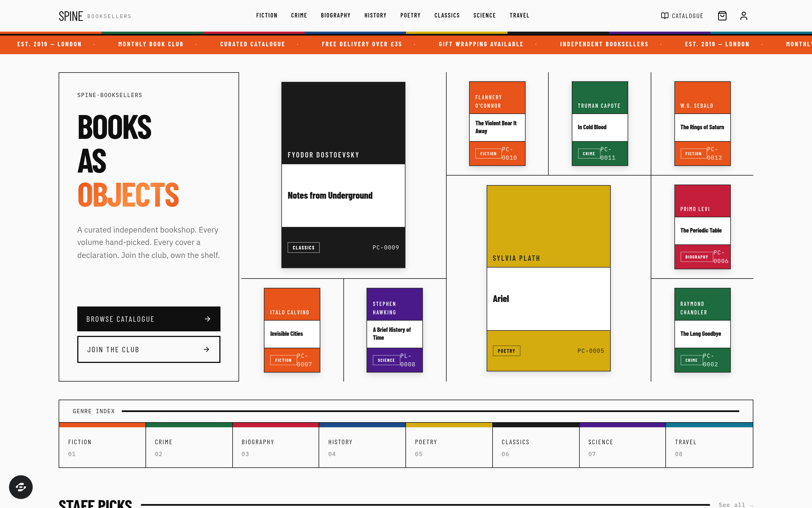Open the user account icon

tap(743, 16)
